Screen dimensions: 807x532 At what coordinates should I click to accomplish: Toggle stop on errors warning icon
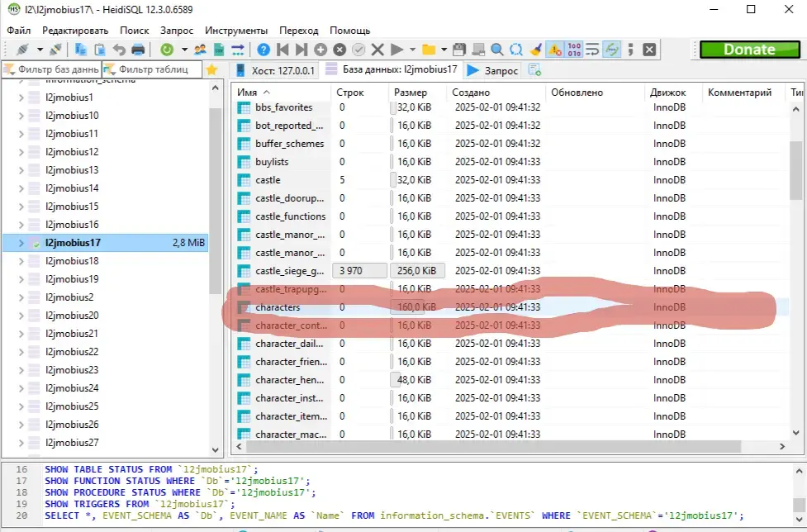555,50
